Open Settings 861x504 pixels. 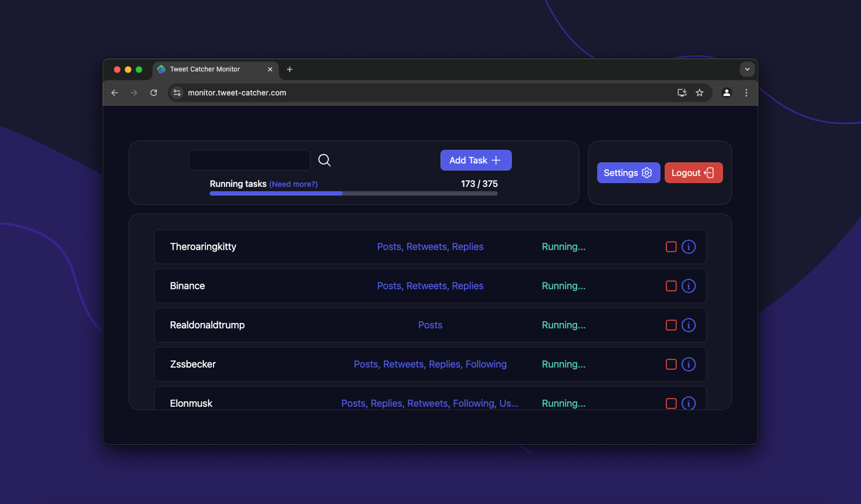click(628, 173)
